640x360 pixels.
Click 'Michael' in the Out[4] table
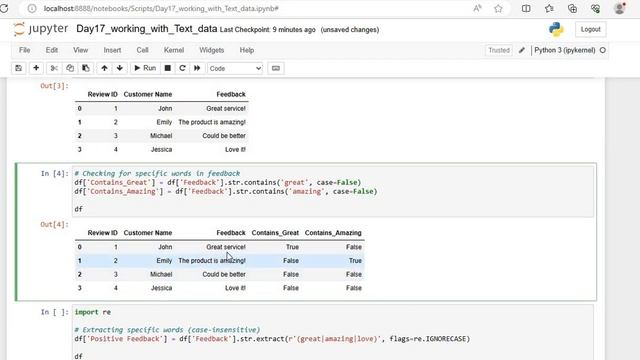(161, 274)
